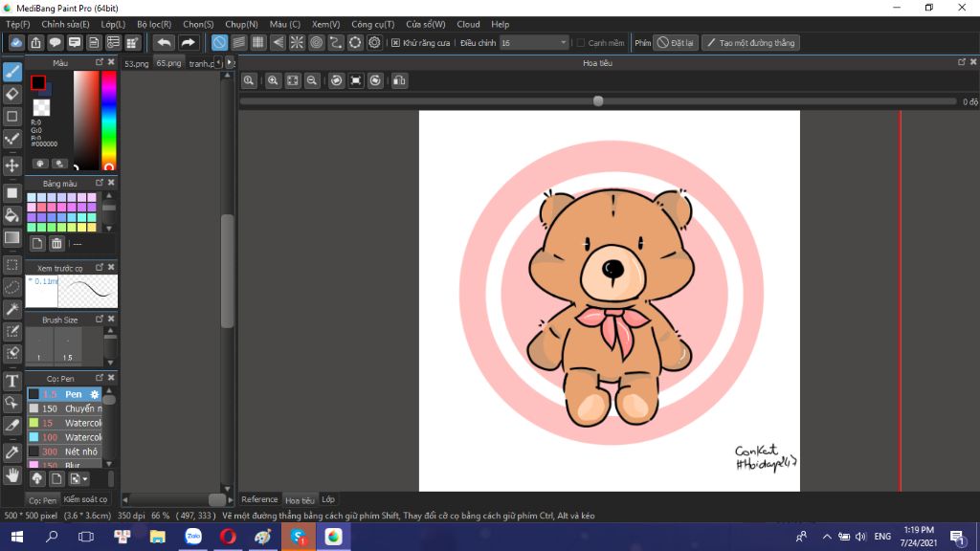Image resolution: width=980 pixels, height=551 pixels.
Task: Zoom out on navigator view
Action: [312, 80]
